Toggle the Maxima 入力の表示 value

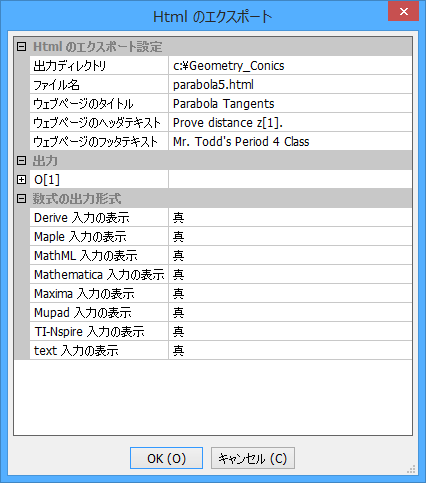(290, 294)
